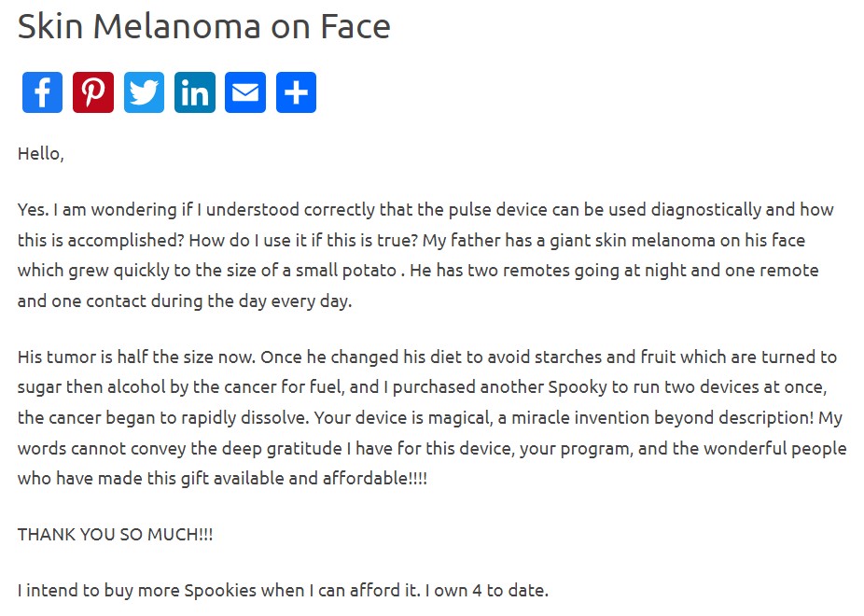
Task: Send this page by Email icon
Action: pos(245,92)
